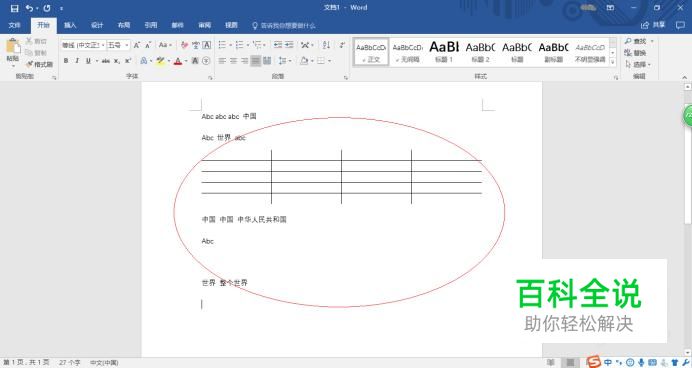Increase font size with the grow font icon
This screenshot has height=368, width=692.
click(x=137, y=45)
